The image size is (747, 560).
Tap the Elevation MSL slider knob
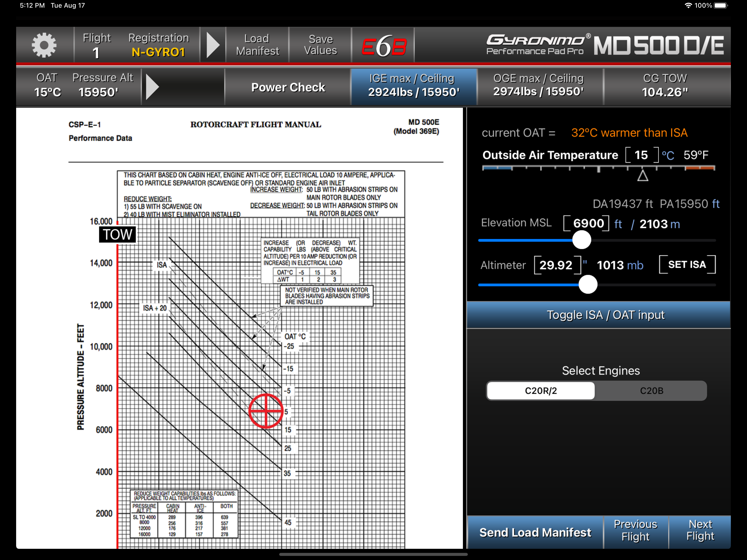click(582, 240)
